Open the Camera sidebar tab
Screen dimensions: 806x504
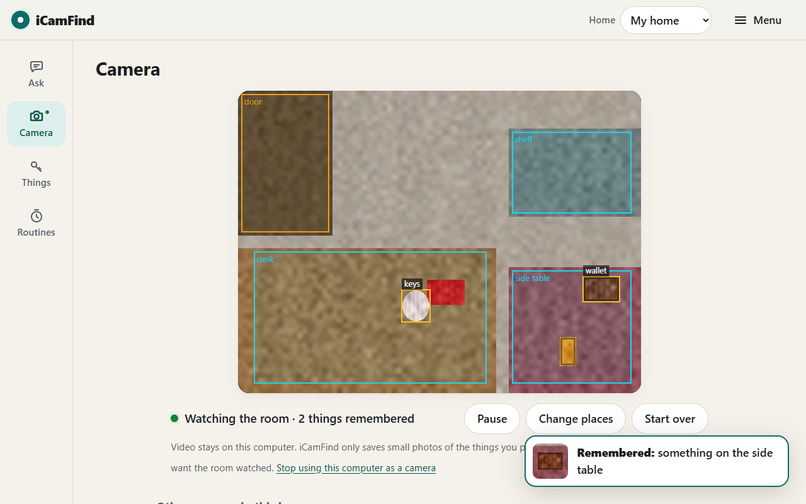point(36,124)
